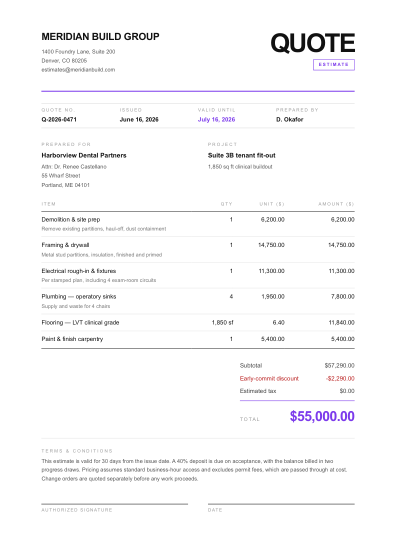The height and width of the screenshot is (560, 396).
Task: Click '1,850 sq ft clinical buildout' description
Action: (240, 166)
